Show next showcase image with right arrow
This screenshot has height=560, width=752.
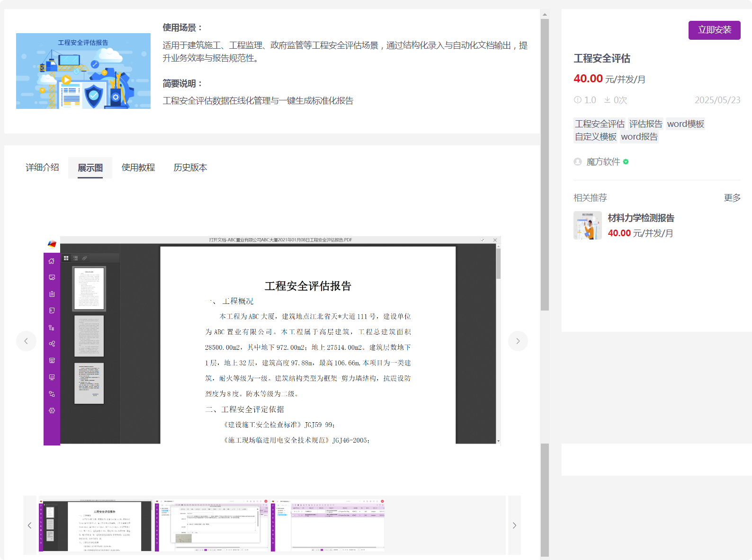(518, 341)
